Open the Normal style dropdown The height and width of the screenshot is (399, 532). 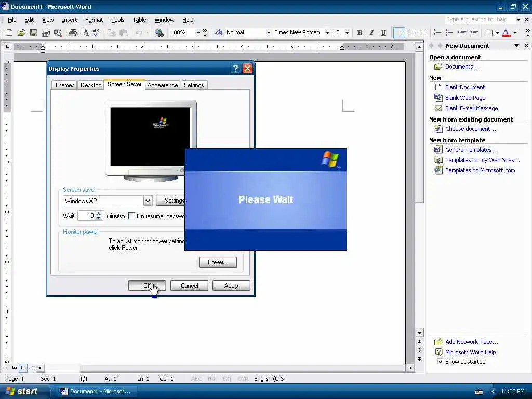pos(269,33)
